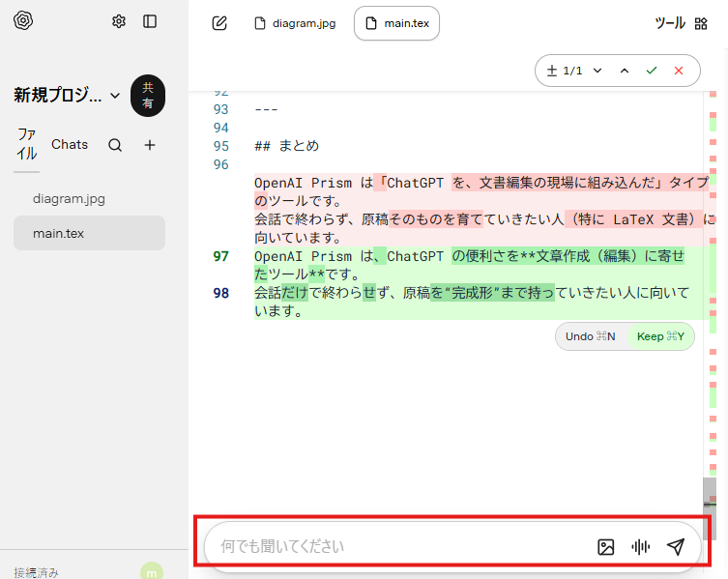This screenshot has height=579, width=728.
Task: Click the new edit compose icon
Action: tap(219, 23)
